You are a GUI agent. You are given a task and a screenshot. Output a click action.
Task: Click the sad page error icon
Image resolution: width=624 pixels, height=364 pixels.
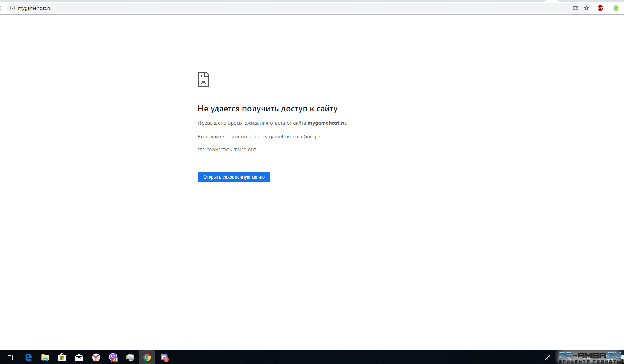pos(203,79)
